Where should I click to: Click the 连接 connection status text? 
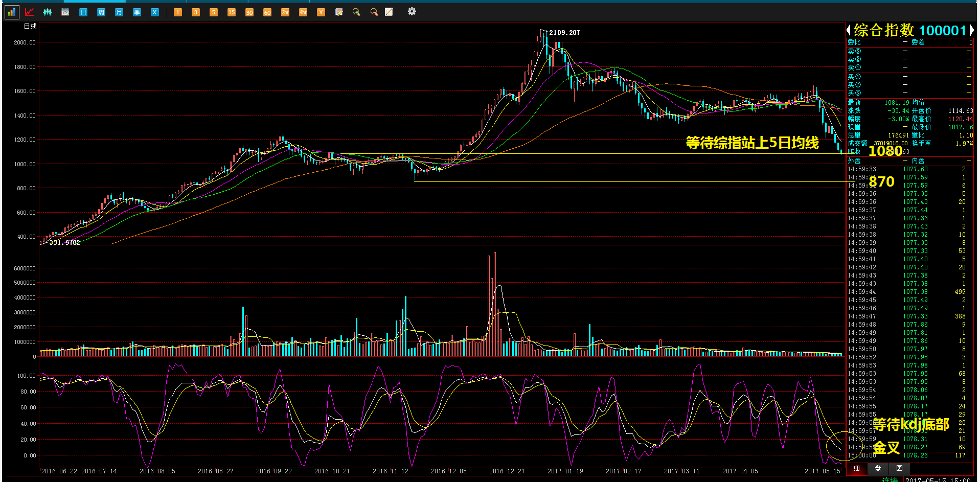[890, 479]
